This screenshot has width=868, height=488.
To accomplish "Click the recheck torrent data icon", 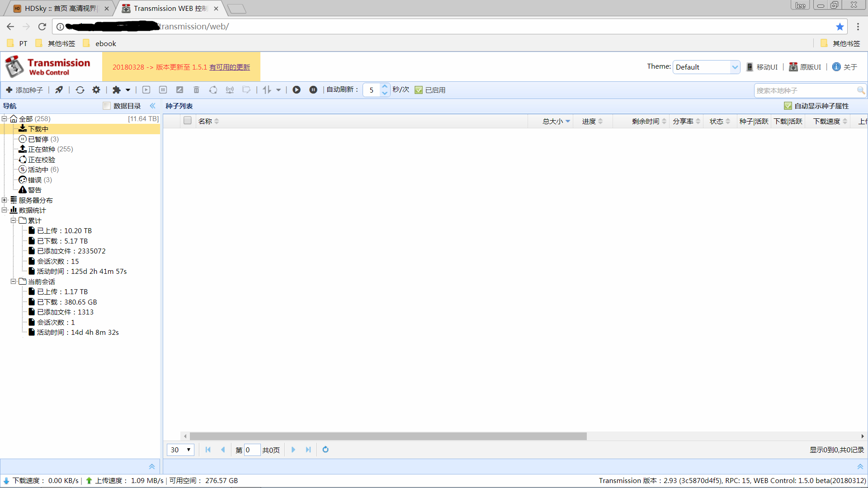I will tap(213, 90).
